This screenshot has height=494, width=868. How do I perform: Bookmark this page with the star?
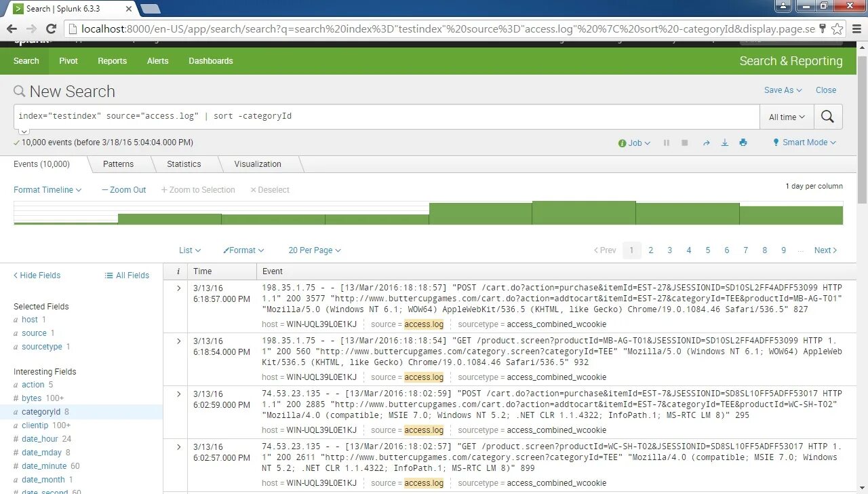[837, 28]
